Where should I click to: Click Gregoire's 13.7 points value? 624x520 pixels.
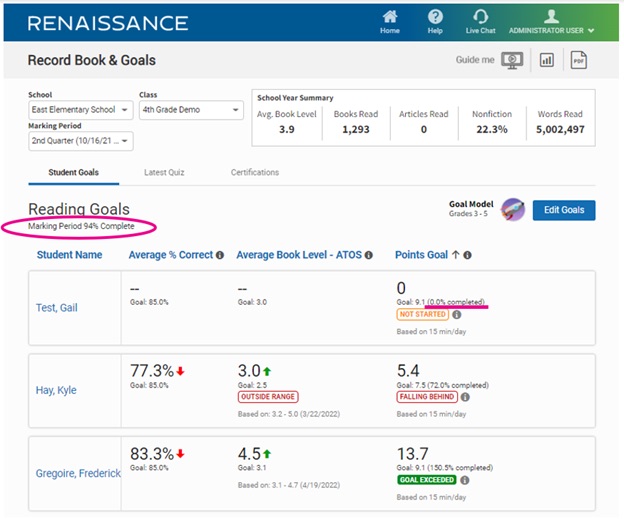point(413,454)
